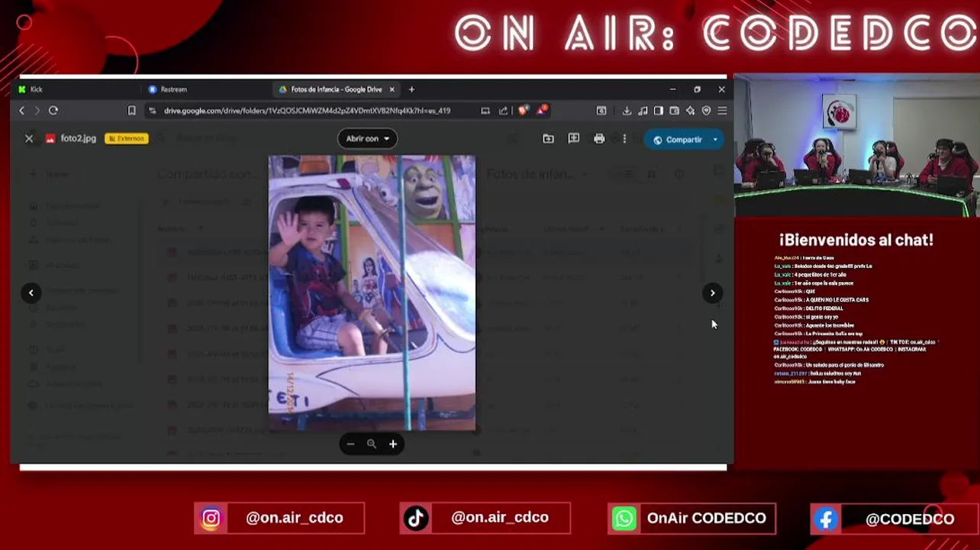Zoom out with the minus button
Screen dimensions: 980x550
click(x=350, y=444)
